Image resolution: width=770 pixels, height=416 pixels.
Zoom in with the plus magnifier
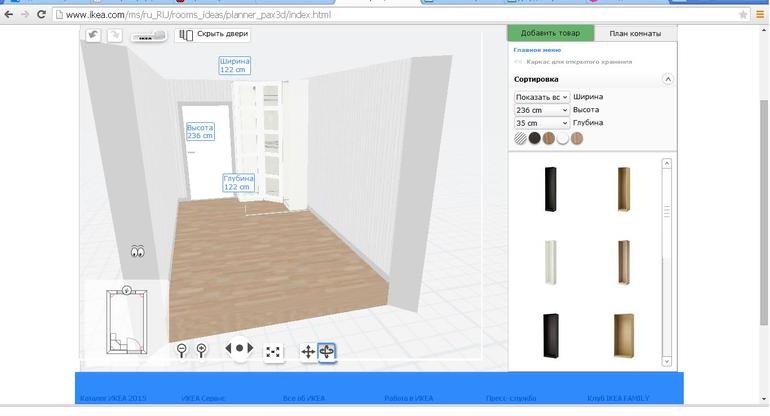tap(201, 350)
